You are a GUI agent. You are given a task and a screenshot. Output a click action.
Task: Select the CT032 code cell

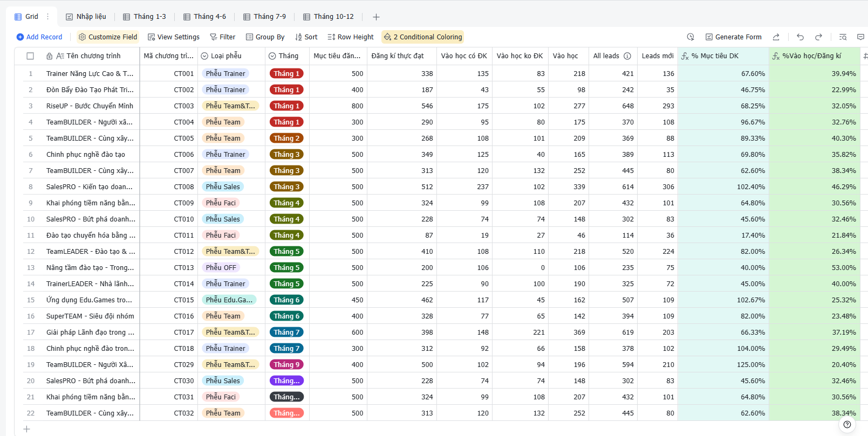(168, 413)
